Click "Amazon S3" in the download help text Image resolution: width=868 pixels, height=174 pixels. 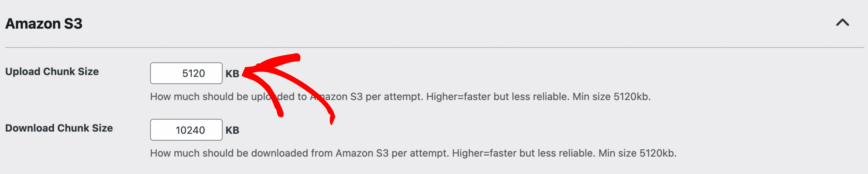click(x=362, y=153)
